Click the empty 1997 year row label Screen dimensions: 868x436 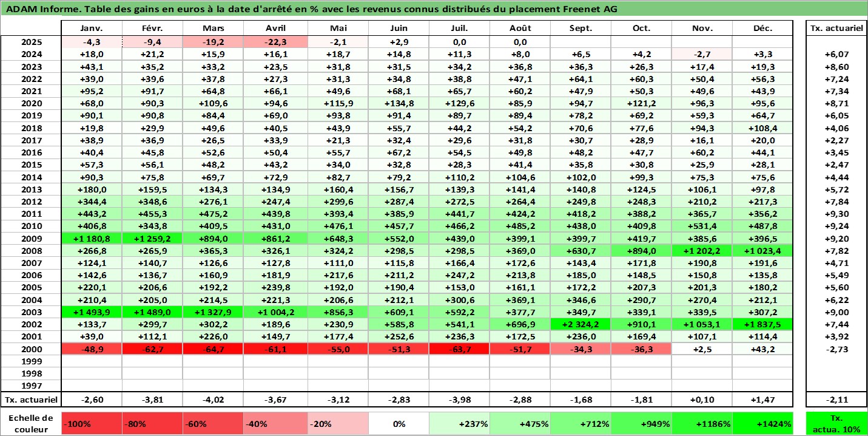(31, 385)
